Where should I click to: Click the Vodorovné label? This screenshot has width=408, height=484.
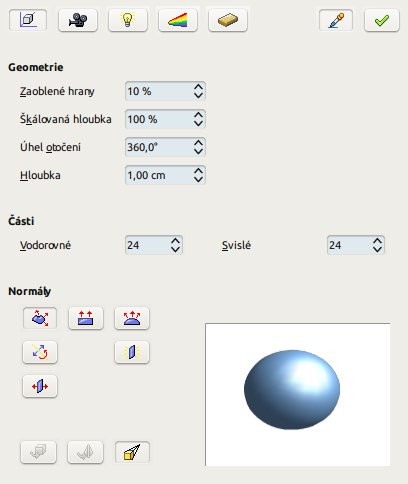[45, 245]
